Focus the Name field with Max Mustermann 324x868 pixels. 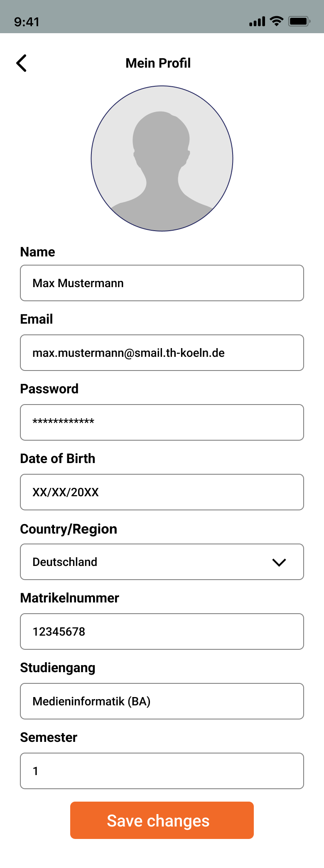click(162, 283)
